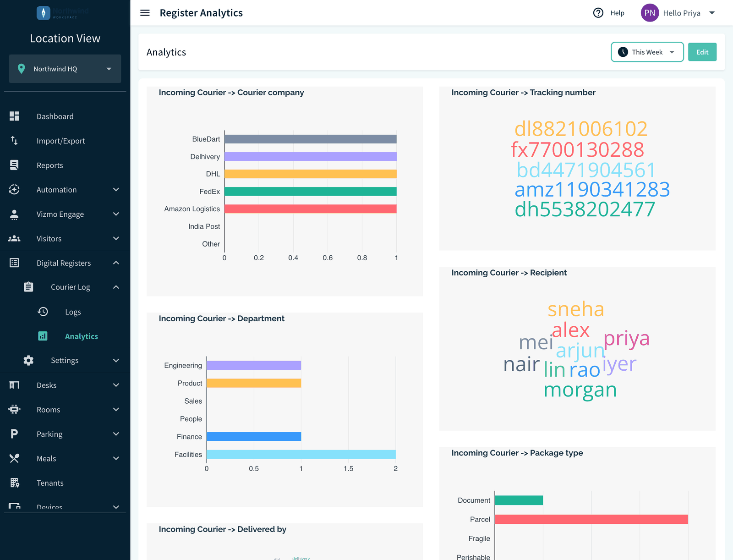
Task: Click the Meals utensils icon
Action: (x=14, y=458)
